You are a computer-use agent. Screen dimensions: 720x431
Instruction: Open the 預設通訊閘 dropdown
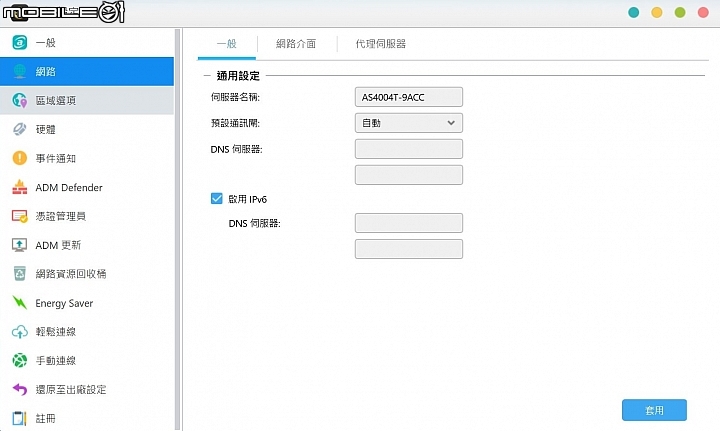click(409, 123)
